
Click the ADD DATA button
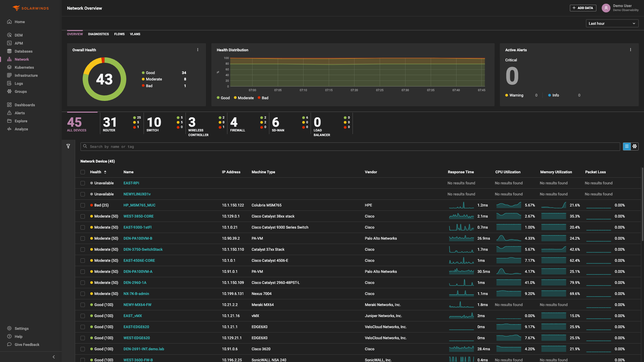583,7
